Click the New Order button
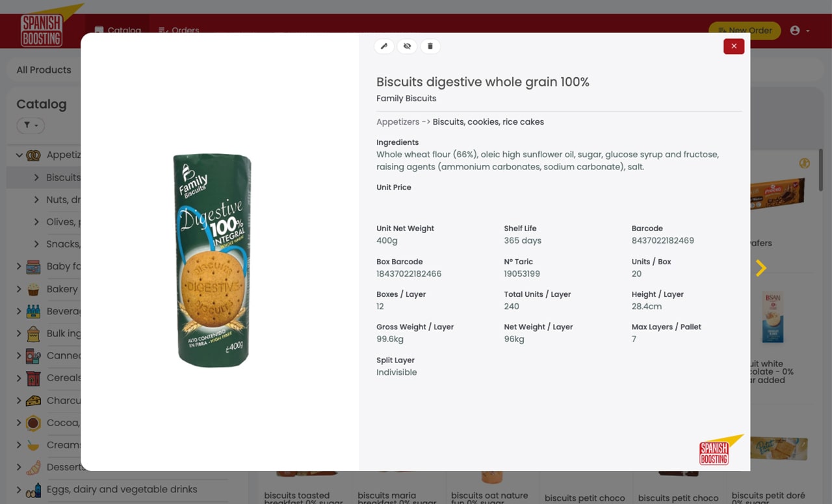The image size is (832, 504). [x=744, y=31]
